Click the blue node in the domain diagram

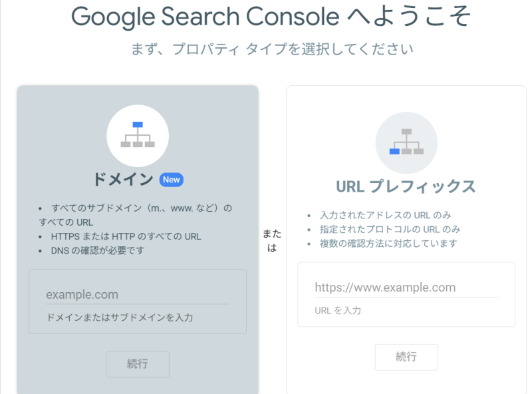138,124
